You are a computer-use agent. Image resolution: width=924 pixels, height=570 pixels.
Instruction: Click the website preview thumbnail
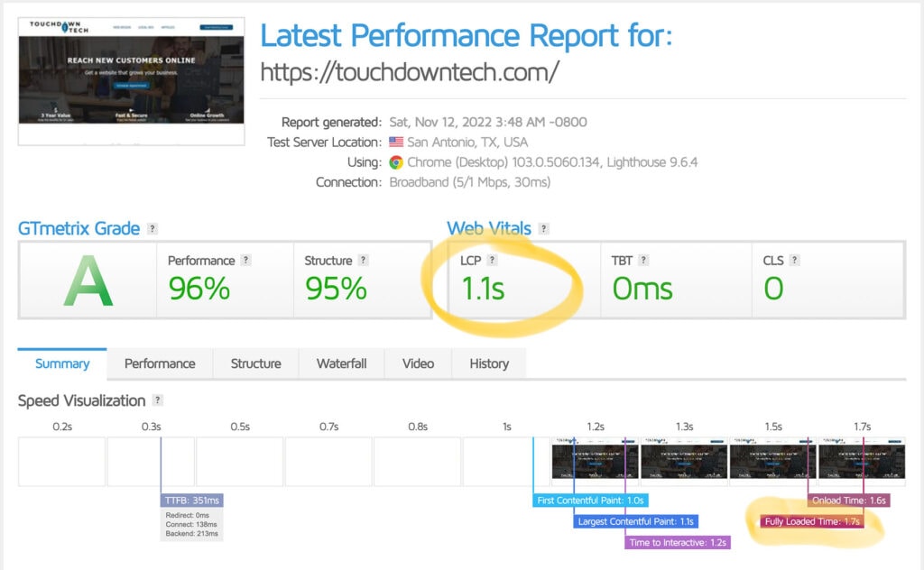(x=130, y=78)
